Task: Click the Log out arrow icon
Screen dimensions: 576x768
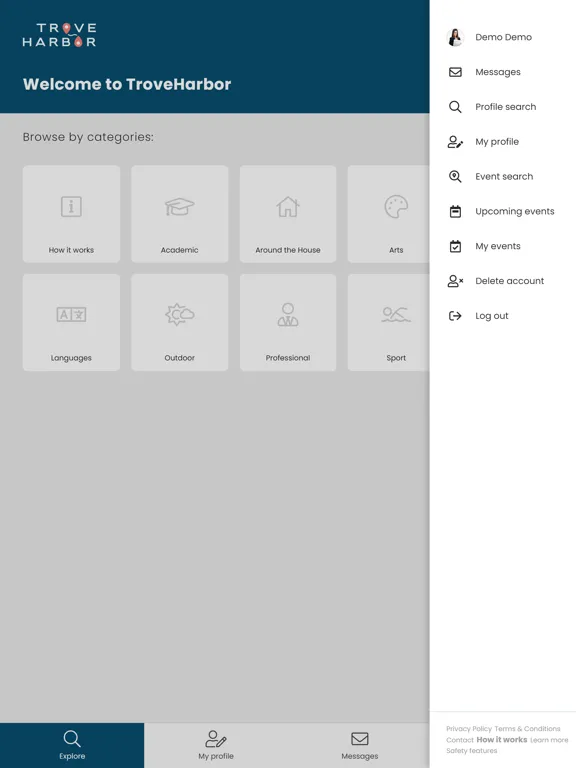Action: click(455, 315)
